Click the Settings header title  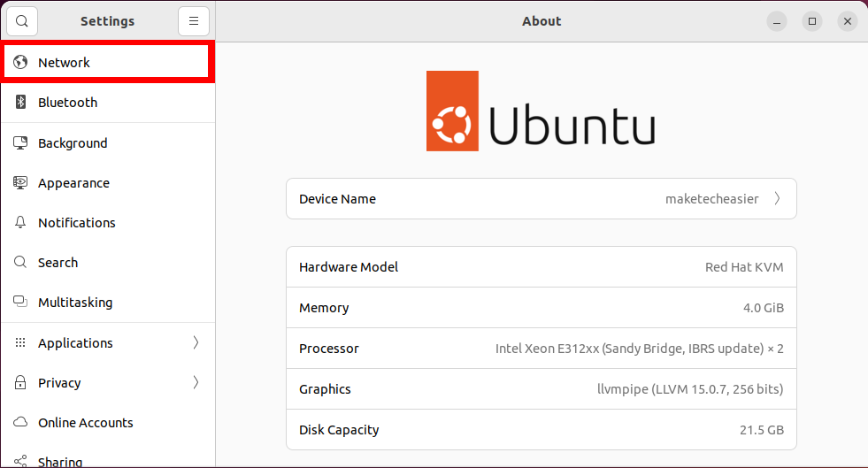[107, 21]
